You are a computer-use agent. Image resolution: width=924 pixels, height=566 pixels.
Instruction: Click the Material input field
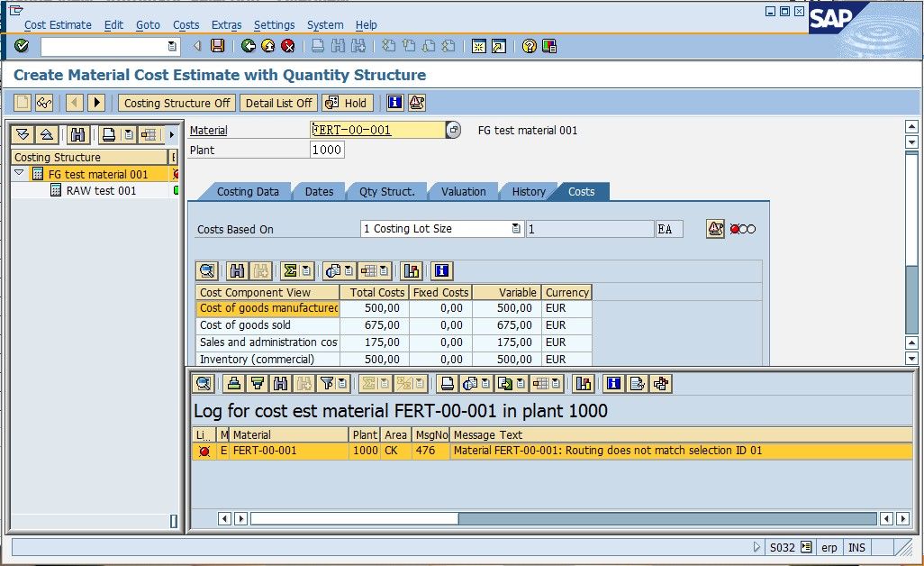pyautogui.click(x=377, y=130)
